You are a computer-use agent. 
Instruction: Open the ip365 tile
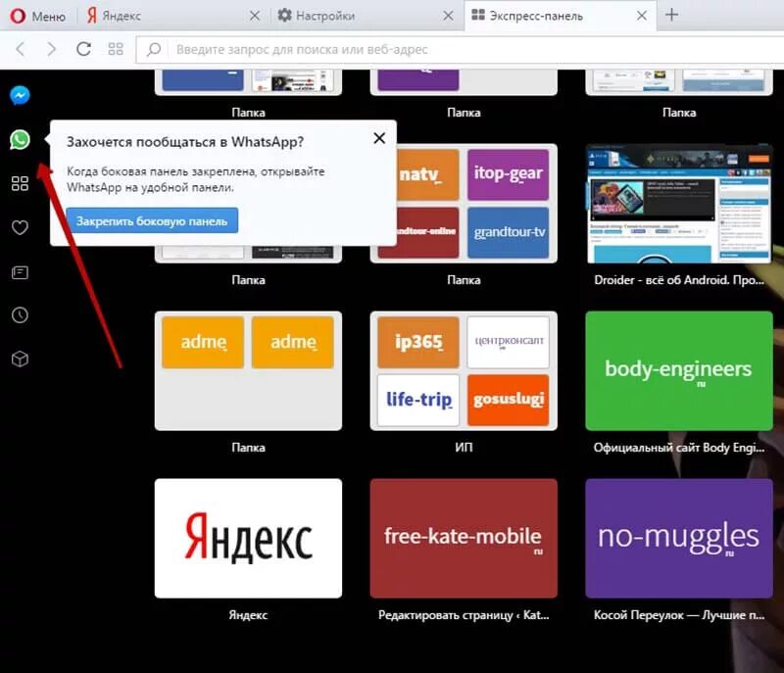418,342
